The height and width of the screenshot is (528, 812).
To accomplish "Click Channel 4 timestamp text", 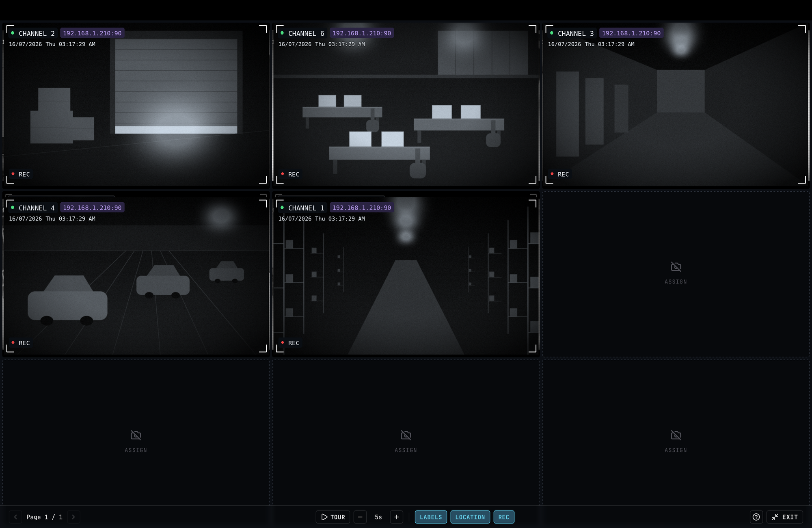I will point(52,219).
